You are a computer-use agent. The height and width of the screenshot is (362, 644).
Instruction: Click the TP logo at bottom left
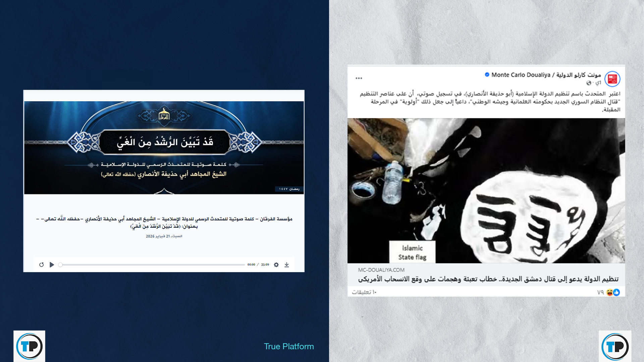click(x=29, y=346)
